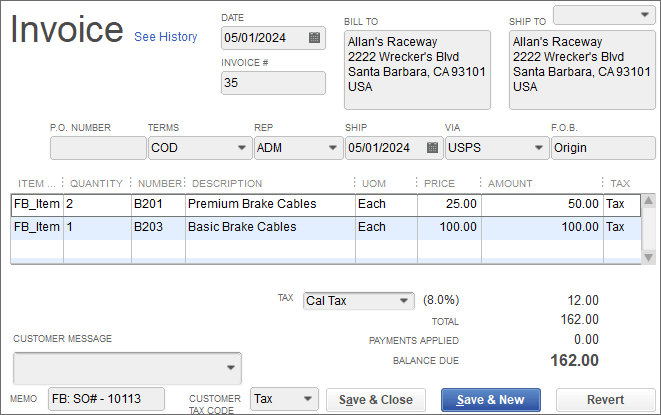The height and width of the screenshot is (415, 661).
Task: Open the calendar picker for invoice DATE
Action: click(x=314, y=38)
